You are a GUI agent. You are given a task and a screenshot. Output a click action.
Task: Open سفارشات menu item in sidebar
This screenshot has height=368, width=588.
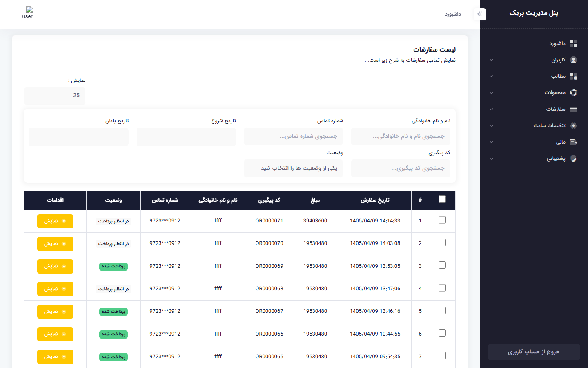pos(534,109)
